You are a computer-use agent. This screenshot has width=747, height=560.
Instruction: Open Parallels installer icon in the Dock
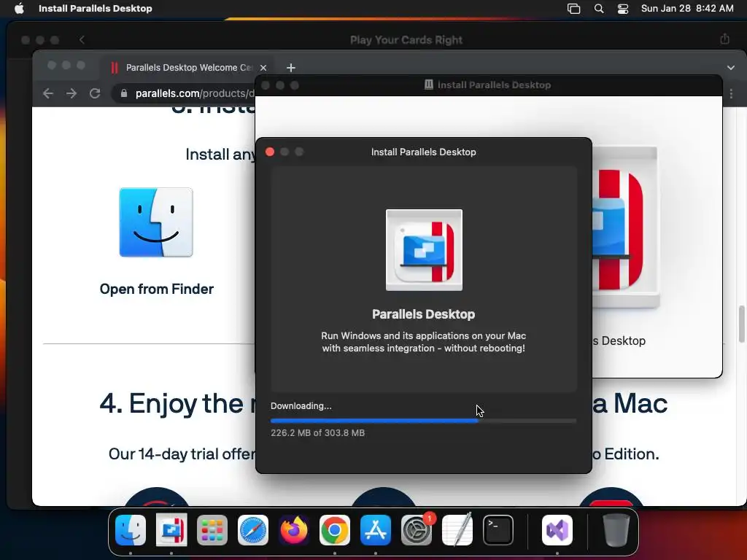pos(171,530)
